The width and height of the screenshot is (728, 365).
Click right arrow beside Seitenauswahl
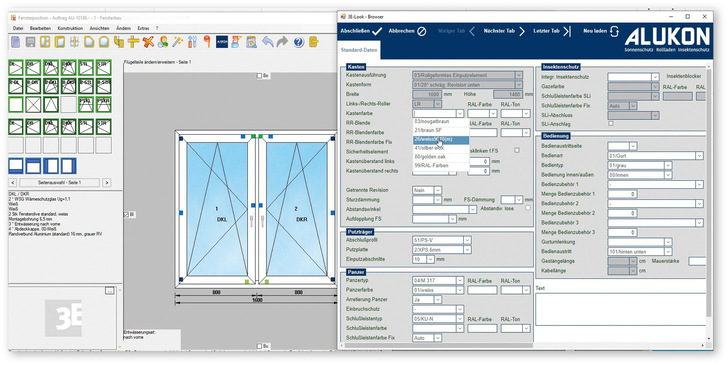point(107,182)
